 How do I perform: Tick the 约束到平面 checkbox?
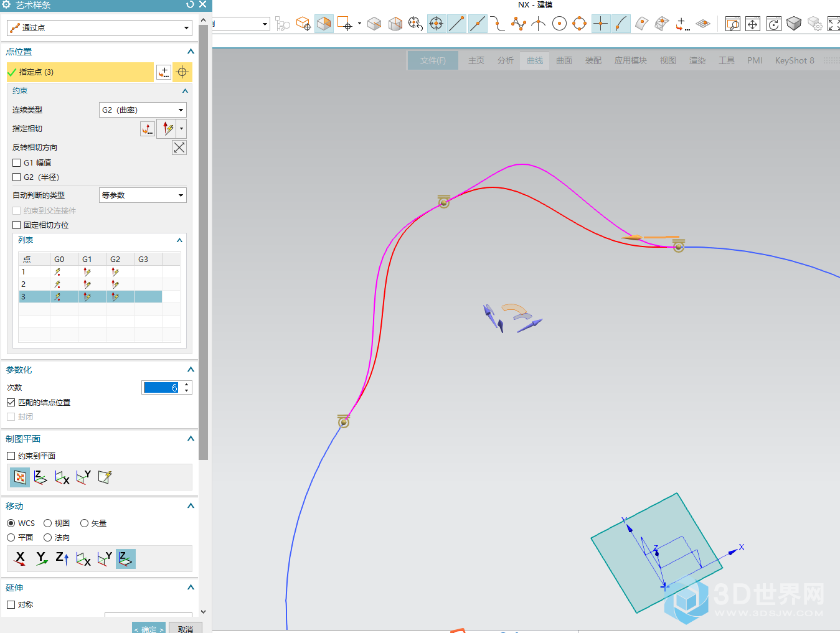pos(11,456)
